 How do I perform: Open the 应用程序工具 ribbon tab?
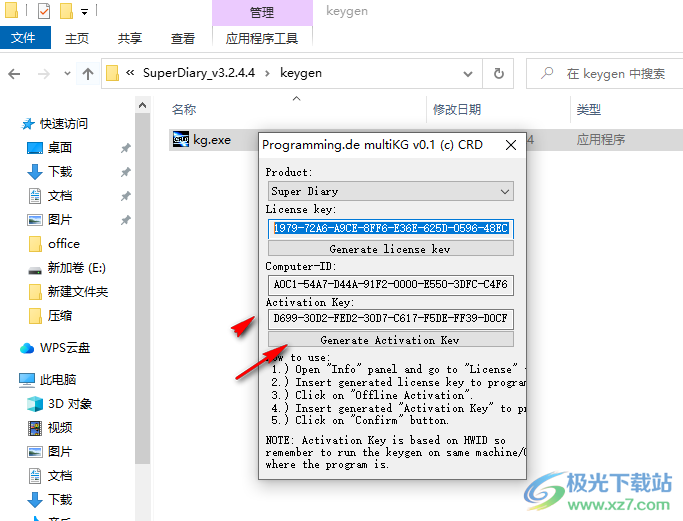click(262, 38)
